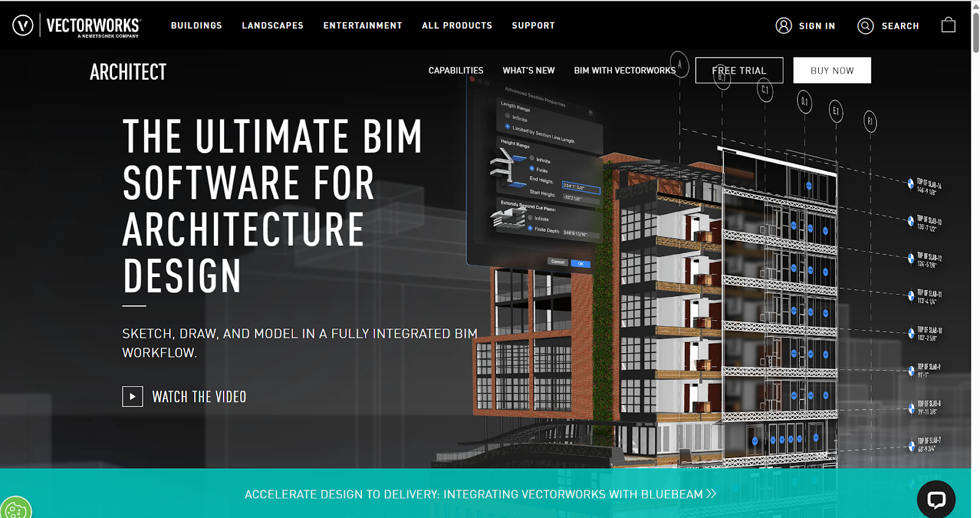Open the BIM with Vectorworks tab
980x518 pixels.
[625, 70]
